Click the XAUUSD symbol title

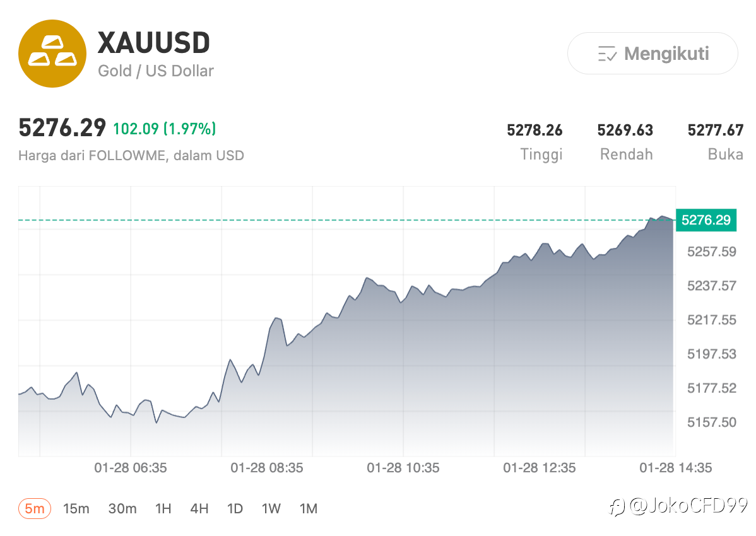pyautogui.click(x=153, y=43)
